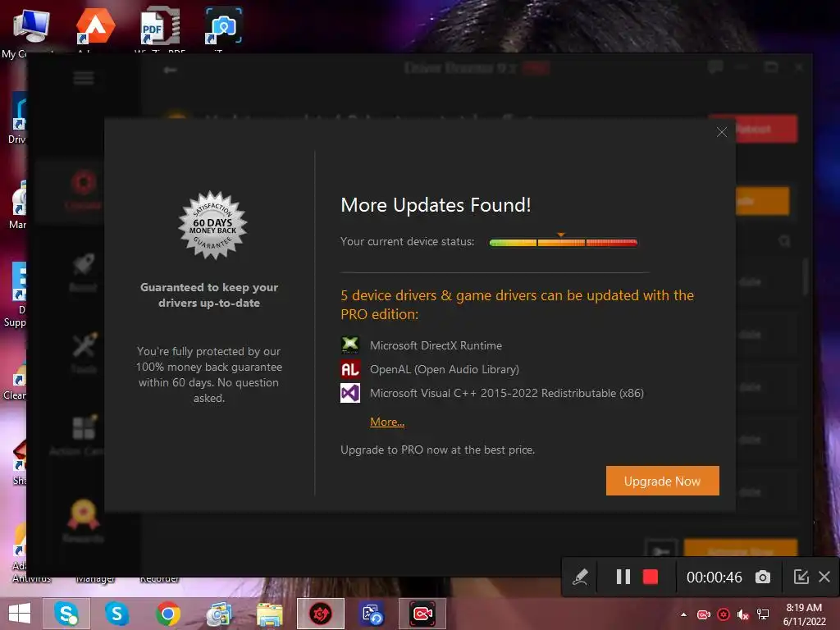Launch Google Chrome from the taskbar

pyautogui.click(x=167, y=614)
